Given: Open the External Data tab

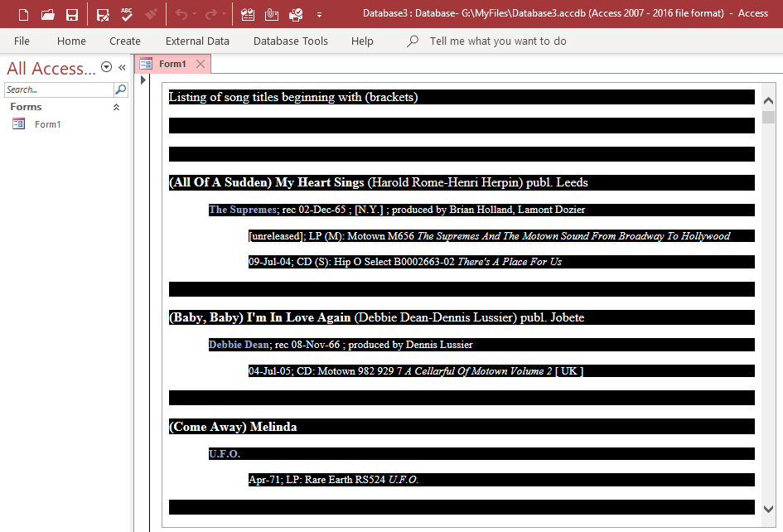Looking at the screenshot, I should (197, 41).
